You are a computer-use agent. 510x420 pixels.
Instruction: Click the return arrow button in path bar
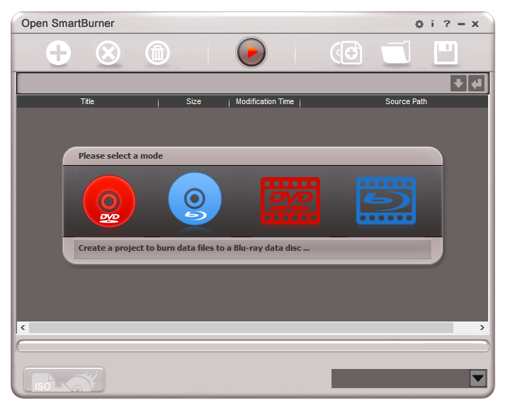click(477, 84)
